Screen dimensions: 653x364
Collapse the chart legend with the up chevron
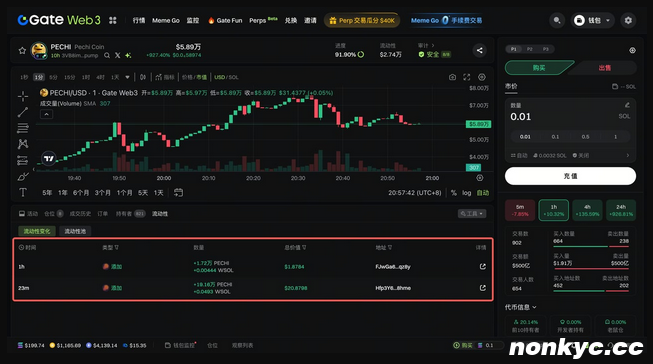tap(46, 114)
